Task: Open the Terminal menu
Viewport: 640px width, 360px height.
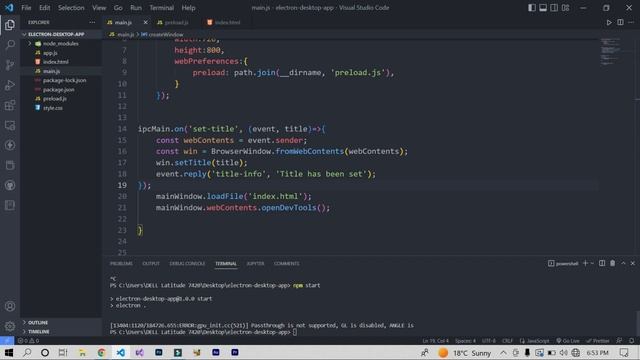Action: 161,8
